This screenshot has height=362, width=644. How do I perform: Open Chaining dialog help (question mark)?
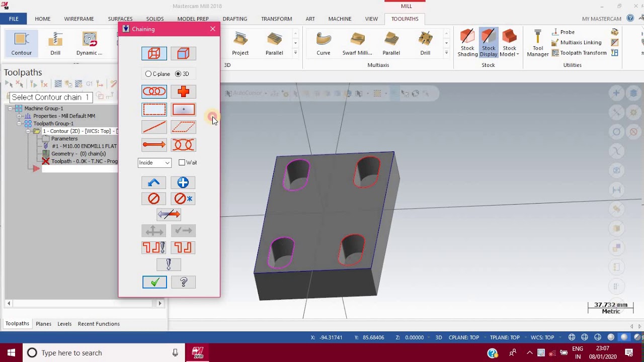[183, 283]
